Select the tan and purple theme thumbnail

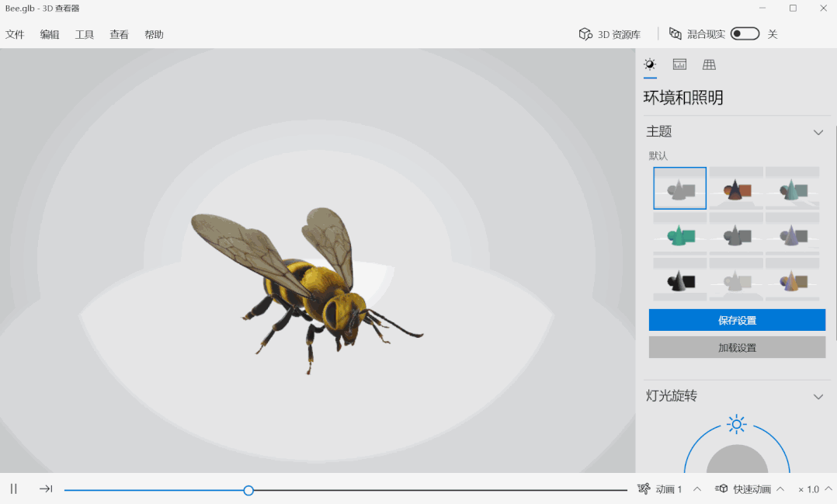[792, 280]
